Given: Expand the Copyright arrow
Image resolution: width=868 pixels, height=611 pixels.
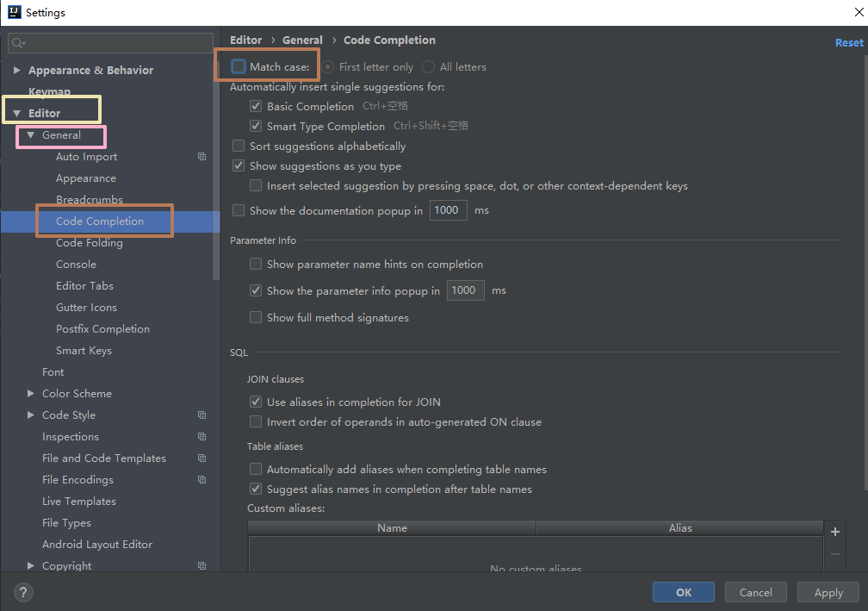Looking at the screenshot, I should pyautogui.click(x=30, y=565).
